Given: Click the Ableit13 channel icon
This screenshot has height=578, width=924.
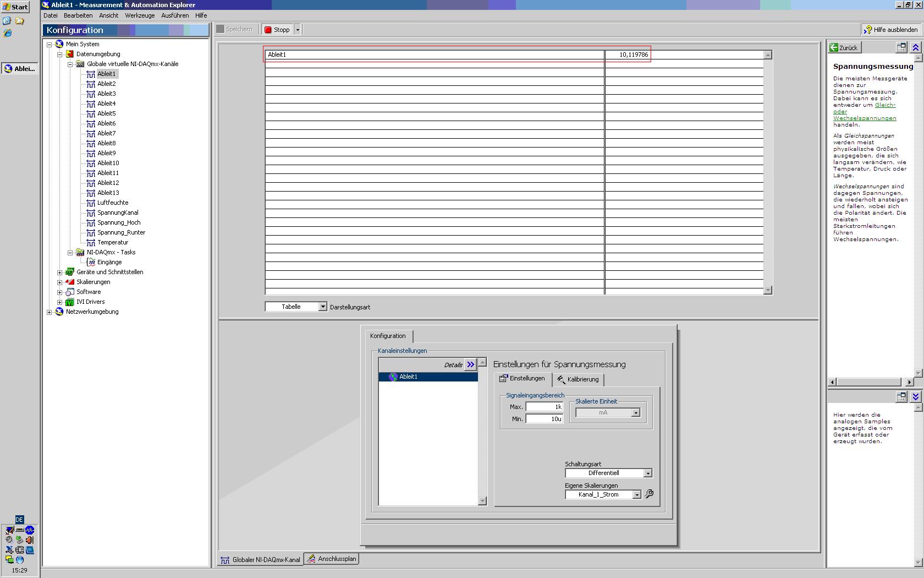Looking at the screenshot, I should pyautogui.click(x=91, y=193).
